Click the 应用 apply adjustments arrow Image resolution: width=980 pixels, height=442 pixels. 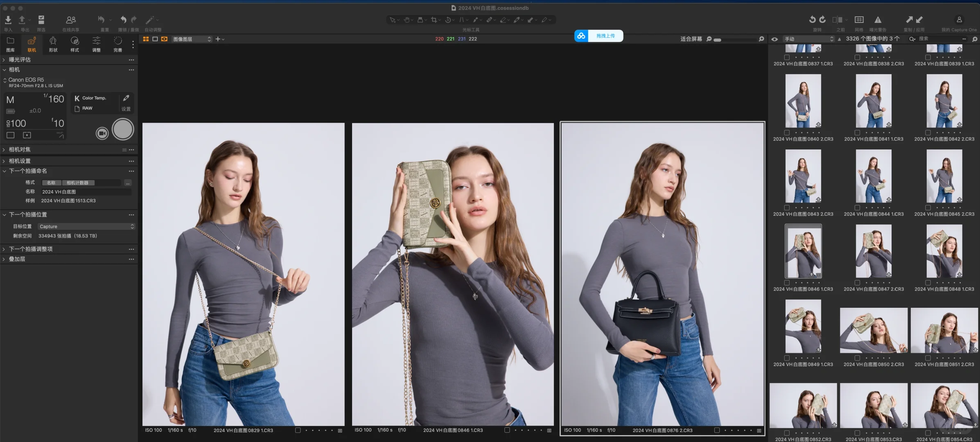[x=919, y=19]
